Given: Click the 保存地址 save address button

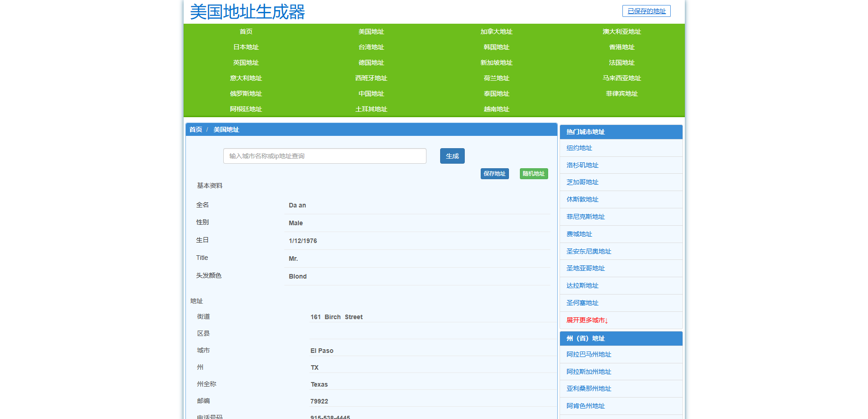Looking at the screenshot, I should click(x=494, y=174).
